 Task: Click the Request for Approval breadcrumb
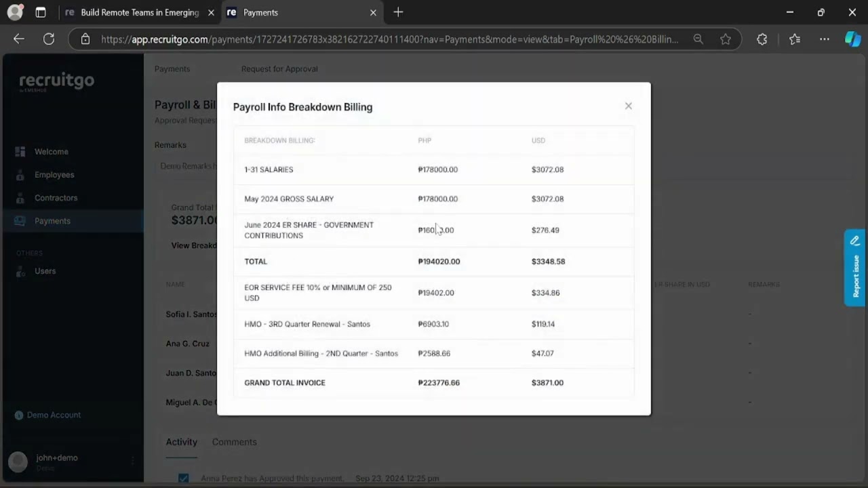(x=279, y=69)
